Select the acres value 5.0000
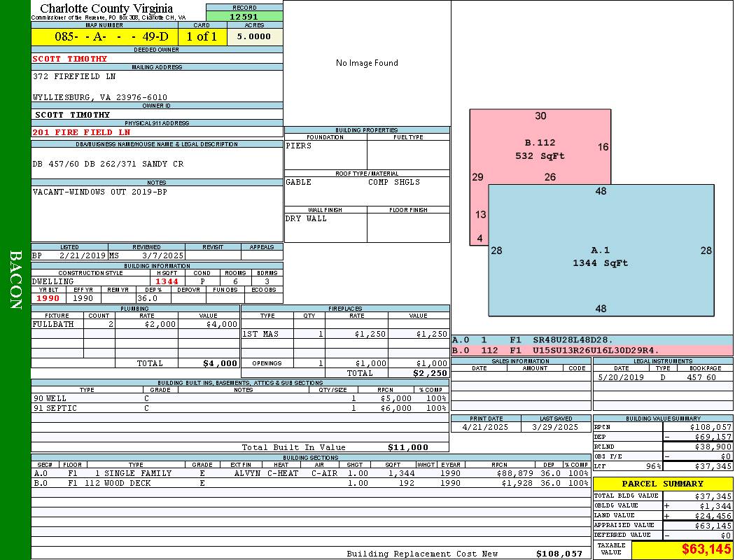735x560 pixels. click(x=253, y=37)
